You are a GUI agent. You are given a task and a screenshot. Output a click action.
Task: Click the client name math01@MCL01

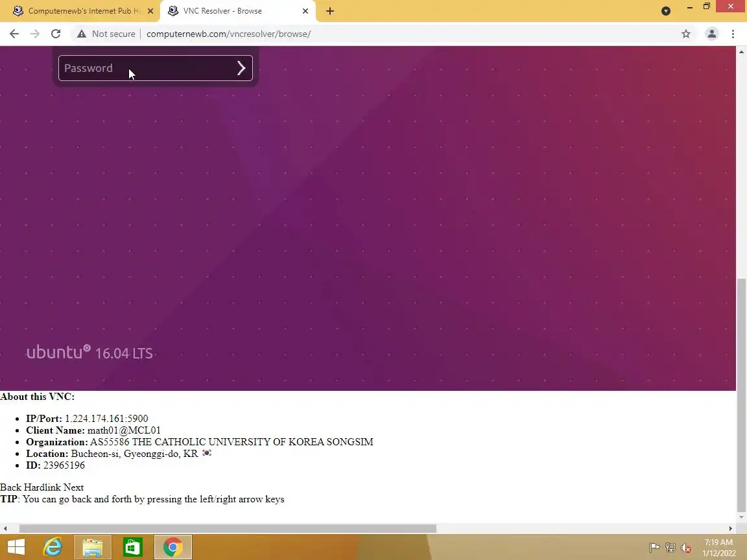coord(124,430)
